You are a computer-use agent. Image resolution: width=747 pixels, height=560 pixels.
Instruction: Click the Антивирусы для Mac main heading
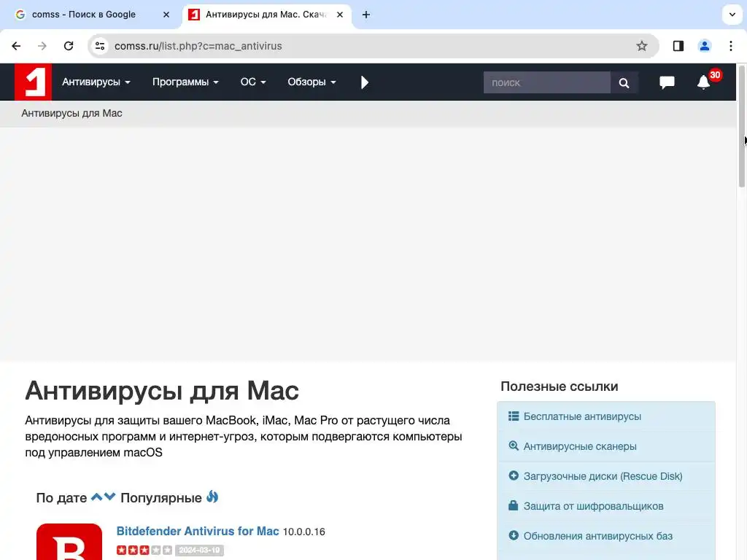pyautogui.click(x=162, y=391)
